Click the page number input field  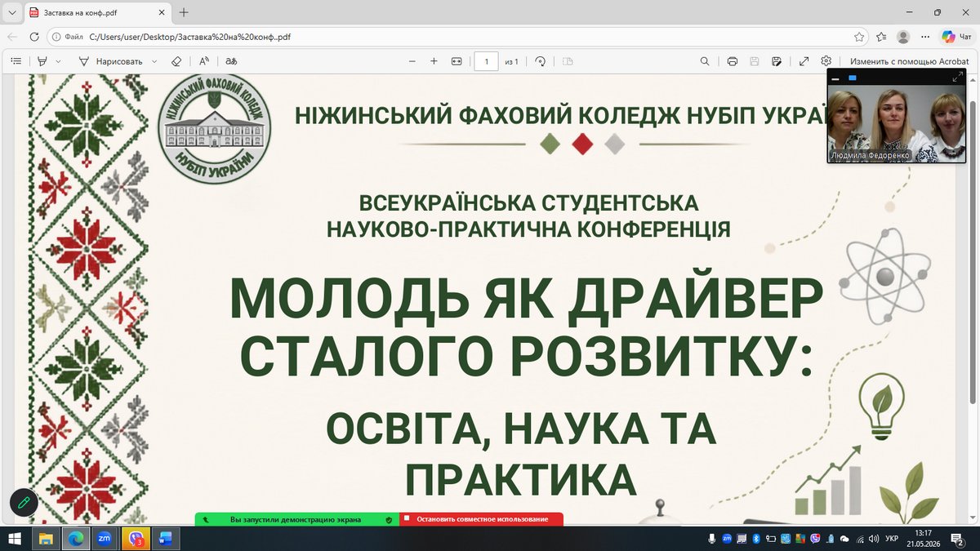point(486,61)
